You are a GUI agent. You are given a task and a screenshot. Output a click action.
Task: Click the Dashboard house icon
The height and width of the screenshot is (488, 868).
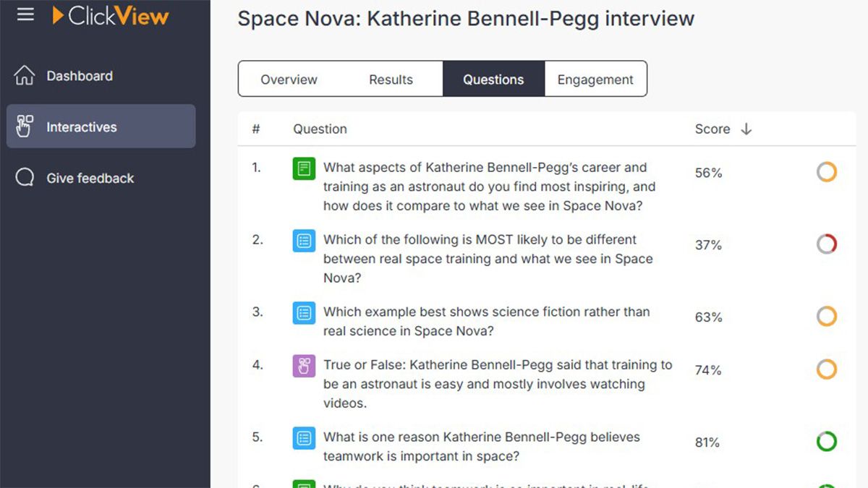point(25,76)
